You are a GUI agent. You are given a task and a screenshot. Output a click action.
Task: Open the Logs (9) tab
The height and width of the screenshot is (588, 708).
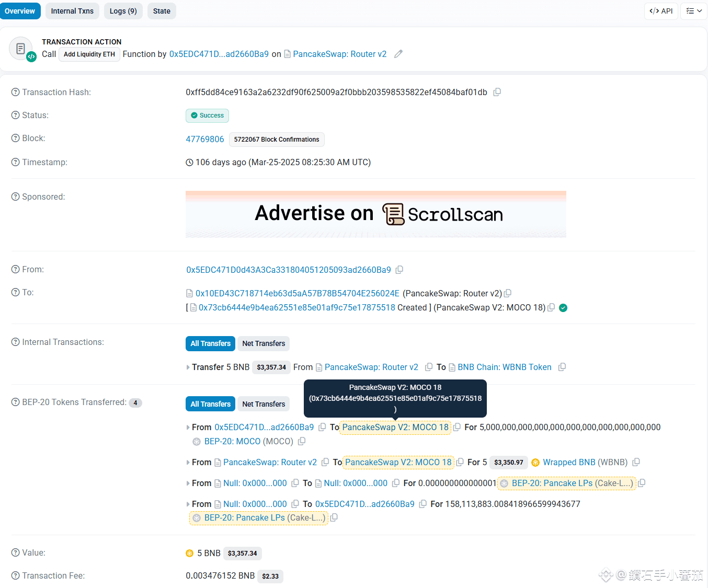click(123, 11)
